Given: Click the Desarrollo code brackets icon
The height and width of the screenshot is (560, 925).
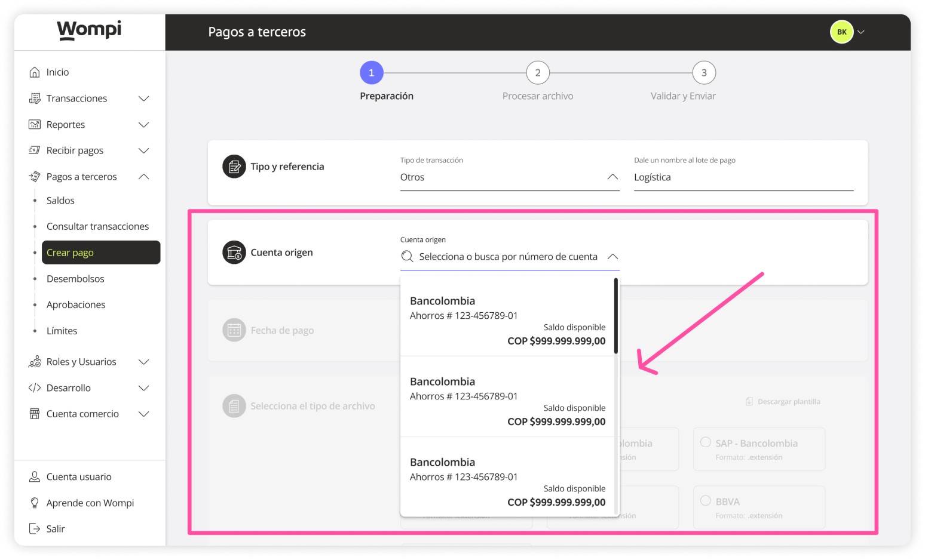Looking at the screenshot, I should point(35,388).
